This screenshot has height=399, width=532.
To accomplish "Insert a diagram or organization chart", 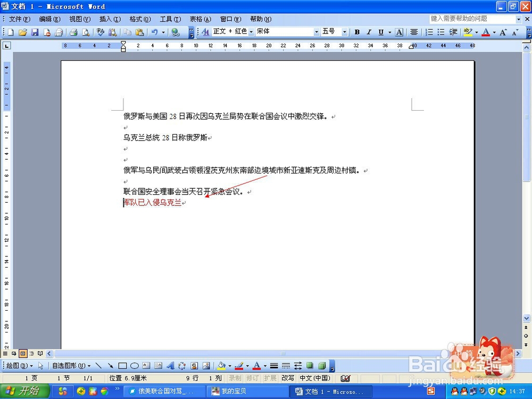I will click(182, 366).
